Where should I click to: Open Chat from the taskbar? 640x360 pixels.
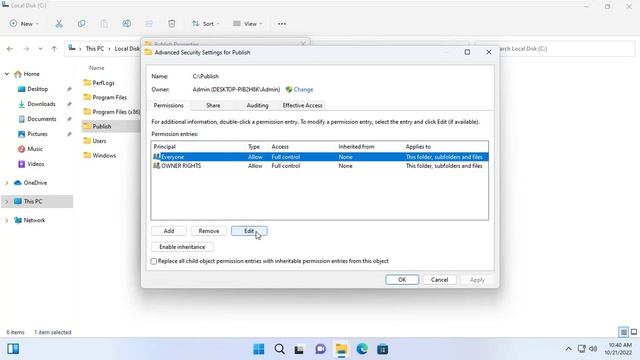320,349
